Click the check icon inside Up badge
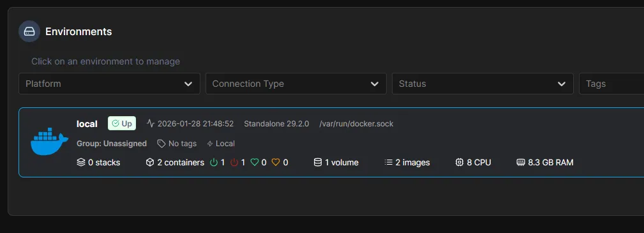Screen dimensions: 644x233 click(116, 123)
